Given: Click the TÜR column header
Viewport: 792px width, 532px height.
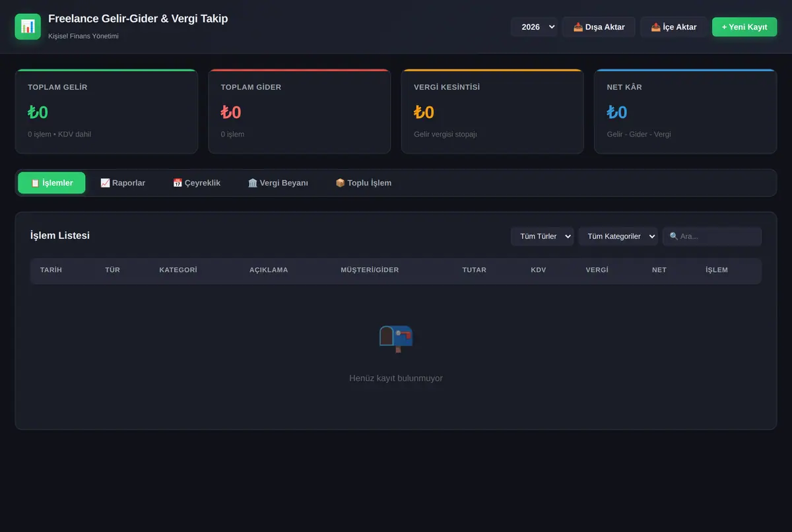Looking at the screenshot, I should click(112, 270).
